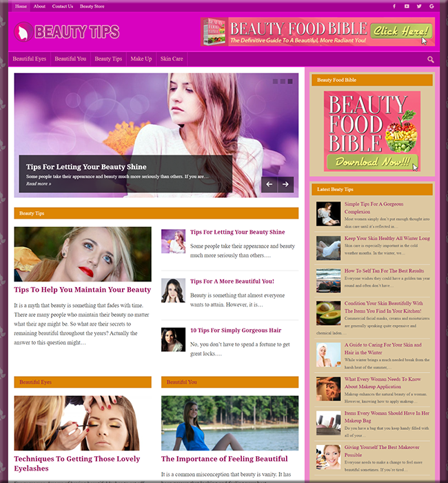Click the search magnifier icon
Image resolution: width=448 pixels, height=483 pixels.
click(431, 59)
